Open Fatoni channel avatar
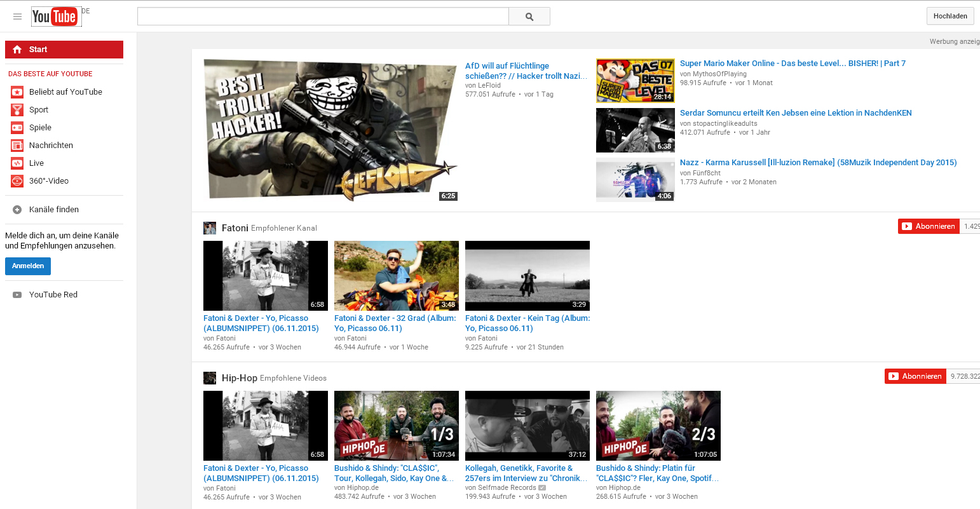Image resolution: width=980 pixels, height=509 pixels. click(x=210, y=228)
